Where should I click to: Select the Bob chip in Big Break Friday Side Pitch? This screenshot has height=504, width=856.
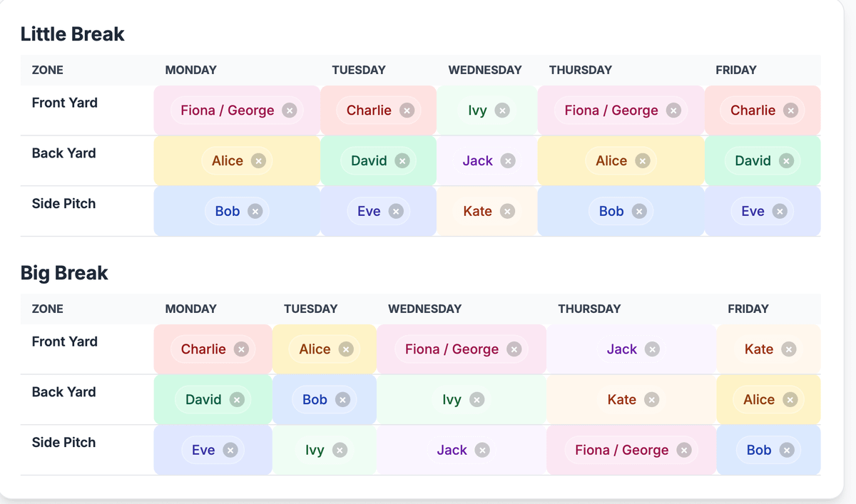click(x=758, y=450)
